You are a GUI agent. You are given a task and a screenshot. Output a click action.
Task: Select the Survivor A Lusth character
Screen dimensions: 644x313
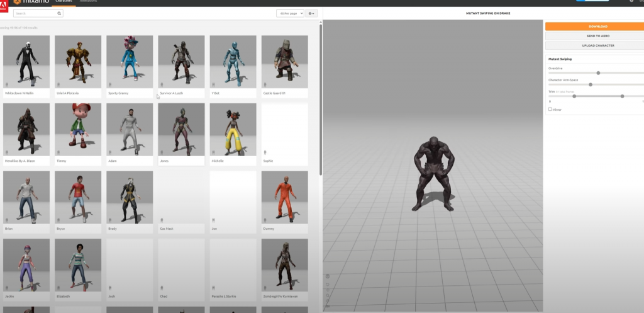pyautogui.click(x=181, y=66)
